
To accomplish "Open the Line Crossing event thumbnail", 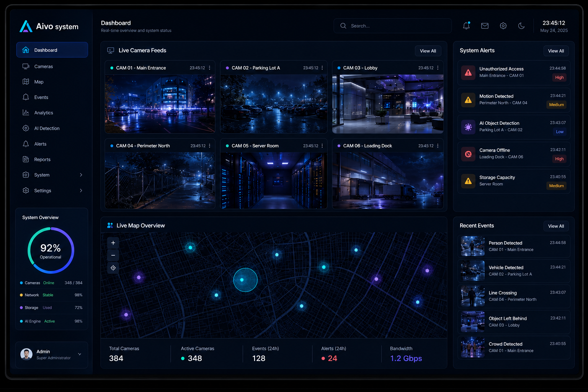I will pos(473,296).
